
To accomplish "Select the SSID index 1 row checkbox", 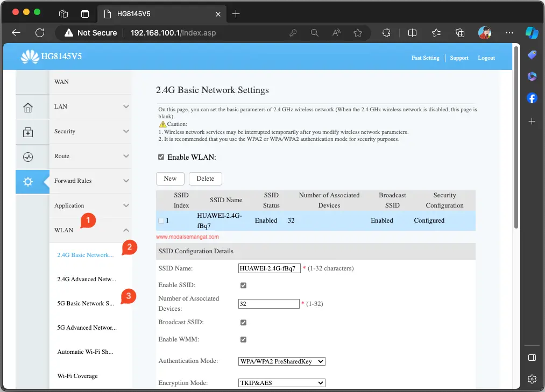I will click(x=161, y=220).
